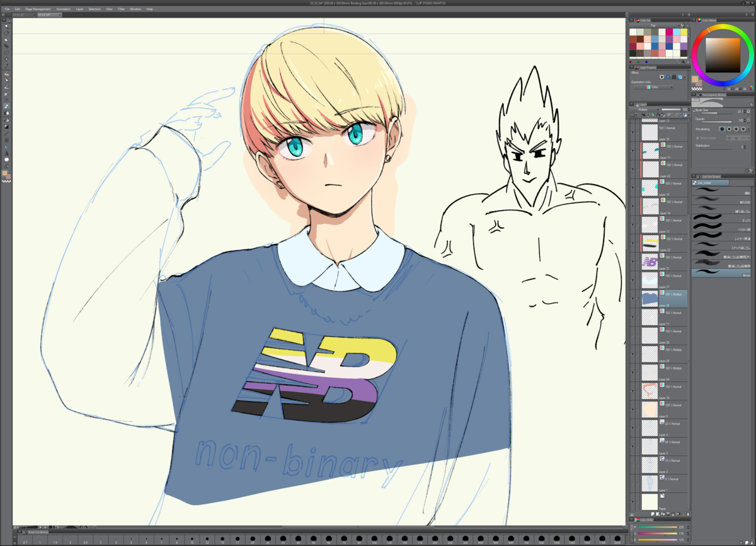Select the Figure line tool
The width and height of the screenshot is (756, 546).
click(x=6, y=134)
